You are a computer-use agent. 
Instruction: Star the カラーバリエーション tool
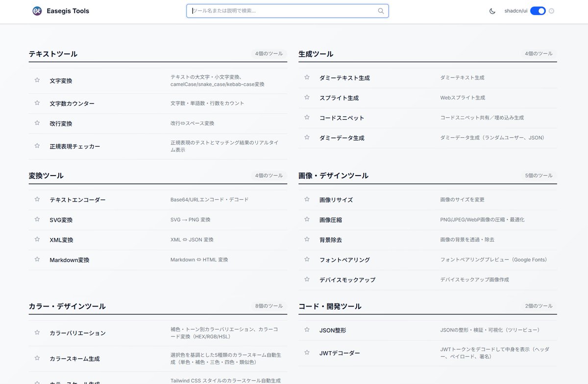[x=37, y=333]
